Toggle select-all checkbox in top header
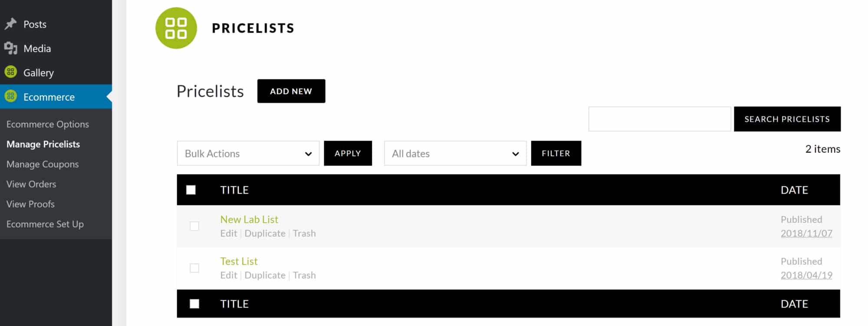 191,190
